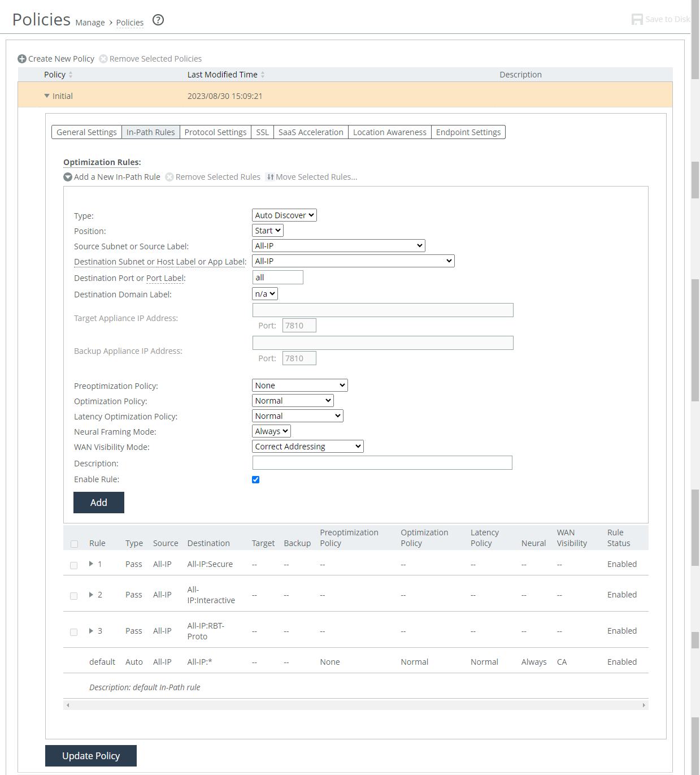Open the SaaS Acceleration tab

point(311,132)
